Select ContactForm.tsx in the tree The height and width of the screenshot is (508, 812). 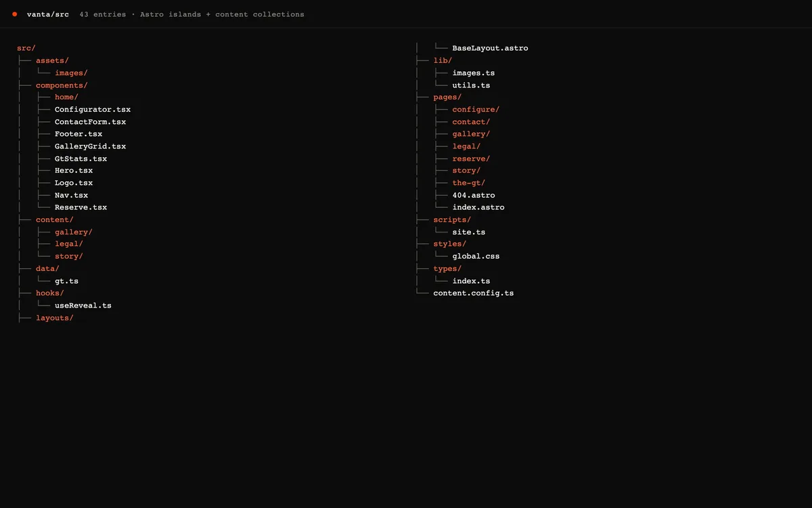point(90,122)
